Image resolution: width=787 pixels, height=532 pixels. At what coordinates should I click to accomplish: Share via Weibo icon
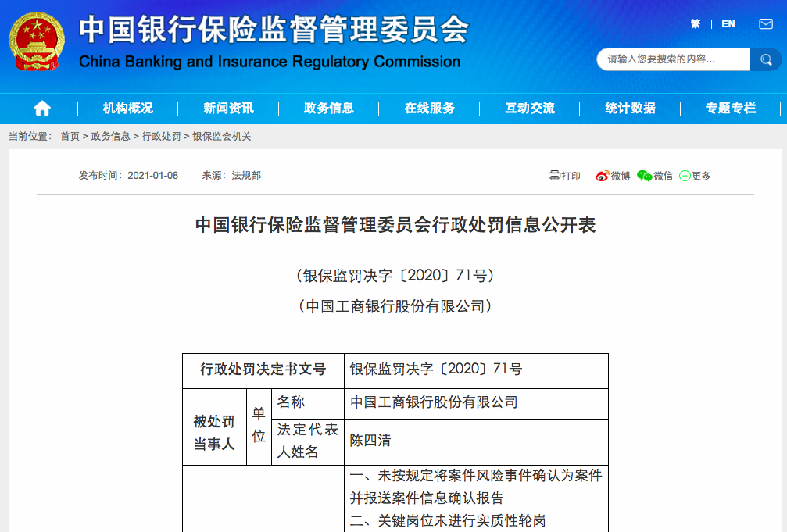tap(602, 176)
